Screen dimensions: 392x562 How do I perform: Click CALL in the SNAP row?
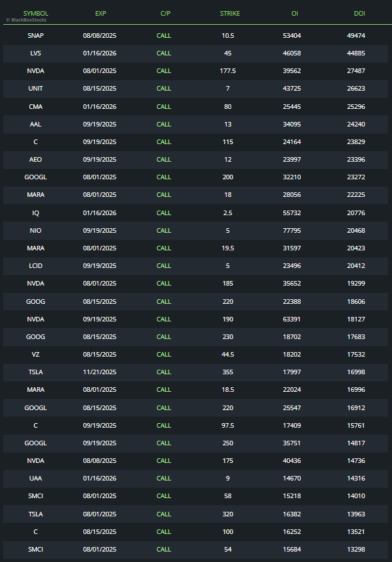click(163, 35)
